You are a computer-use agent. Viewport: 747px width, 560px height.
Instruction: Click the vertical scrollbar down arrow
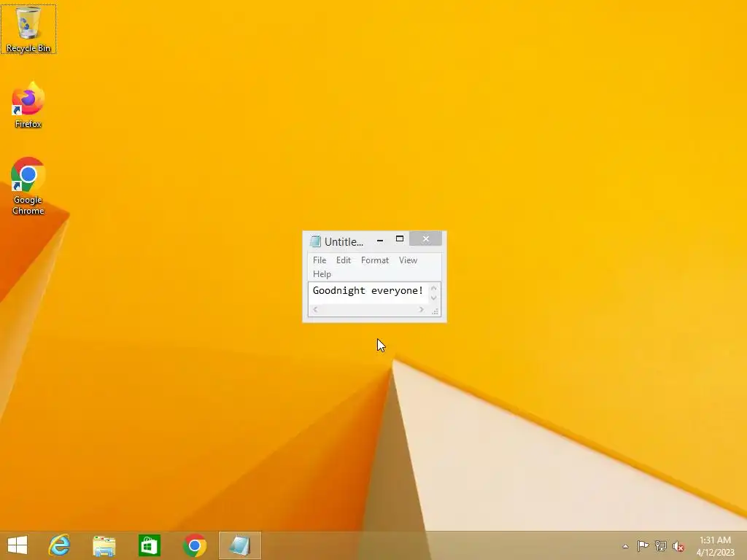pos(433,298)
